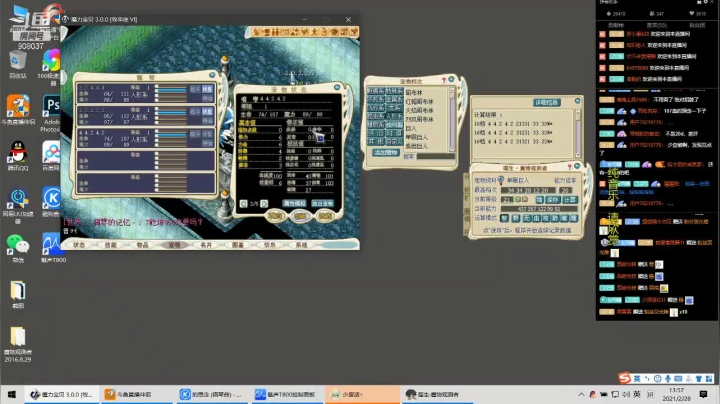Open 状态 tab in game bottom menu
The width and height of the screenshot is (720, 404).
[79, 245]
